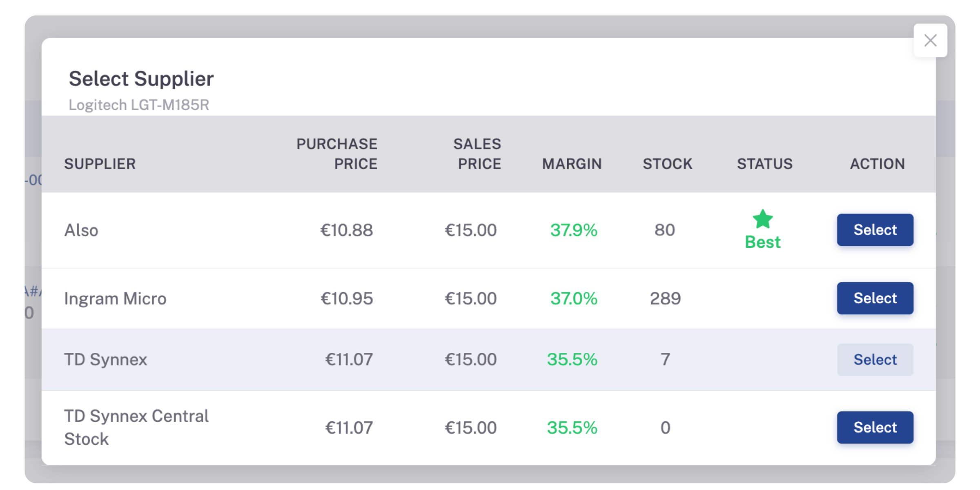Click the Supplier column header
Viewport: 980px width, 490px height.
[100, 164]
